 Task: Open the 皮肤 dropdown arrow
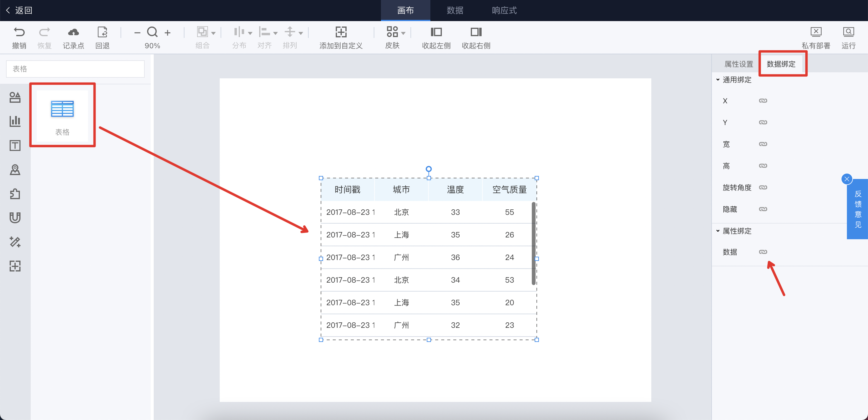pos(403,33)
